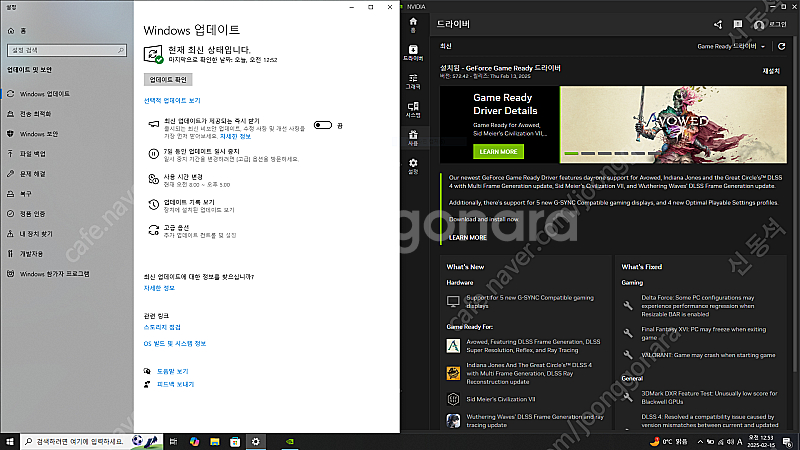The height and width of the screenshot is (450, 800).
Task: Click 'Learn more' link under latest updates
Action: click(235, 137)
